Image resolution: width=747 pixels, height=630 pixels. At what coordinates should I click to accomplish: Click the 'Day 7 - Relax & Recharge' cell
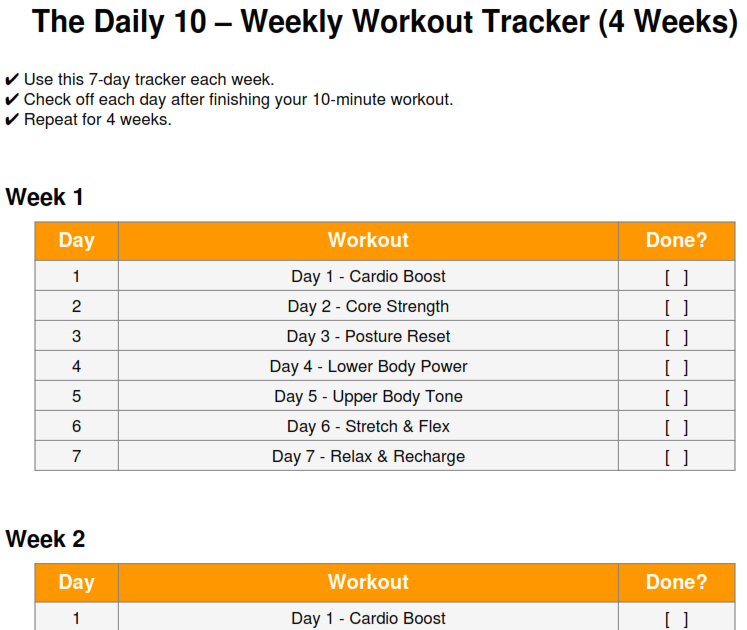[x=368, y=456]
